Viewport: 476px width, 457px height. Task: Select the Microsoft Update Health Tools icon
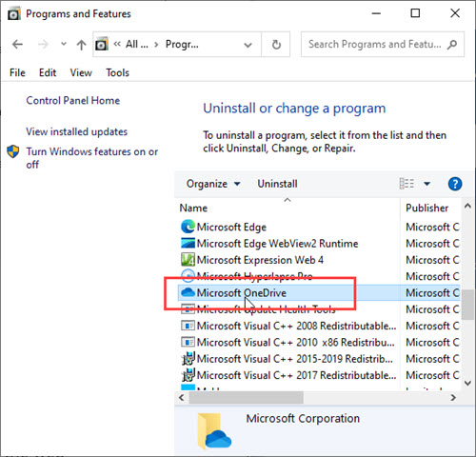tap(188, 309)
